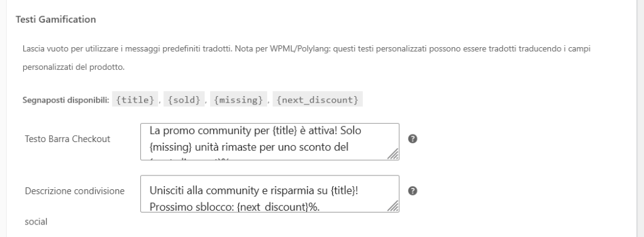Place cursor on {missing} inside Checkout text
The image size is (644, 237).
pyautogui.click(x=169, y=147)
